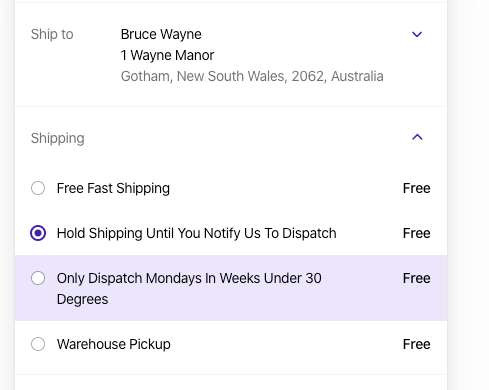Click Free price beside Hold Shipping option
The image size is (489, 390).
(417, 233)
